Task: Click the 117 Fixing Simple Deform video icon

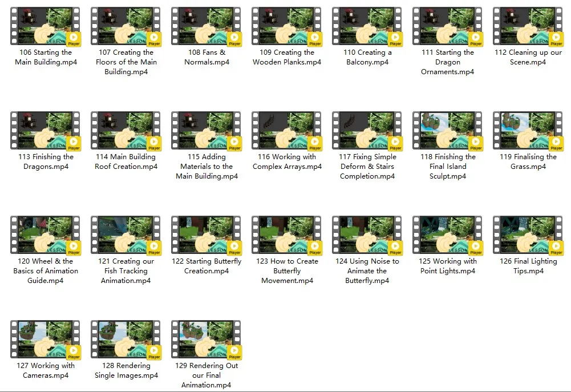Action: point(367,131)
